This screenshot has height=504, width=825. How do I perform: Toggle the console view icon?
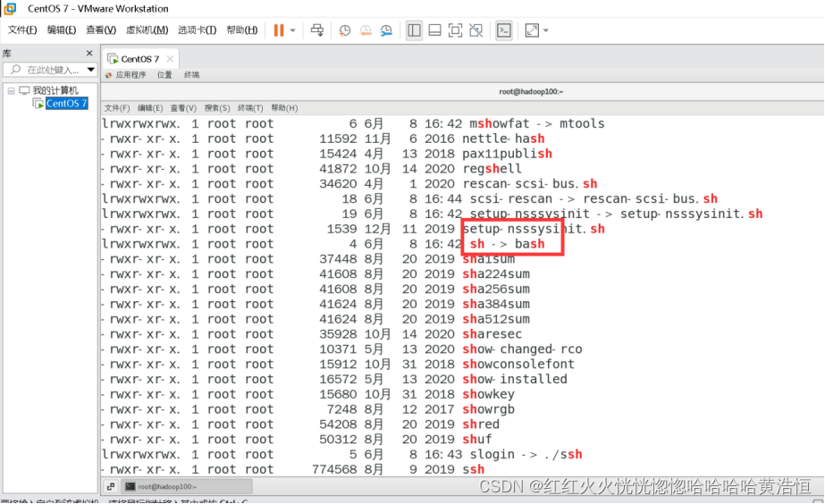(x=503, y=30)
